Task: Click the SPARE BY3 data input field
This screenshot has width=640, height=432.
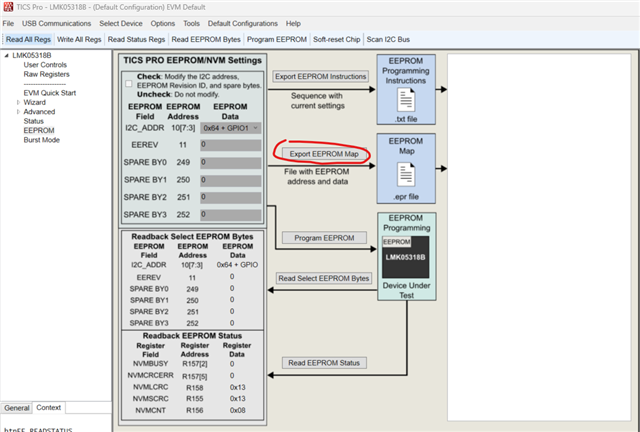Action: [231, 215]
